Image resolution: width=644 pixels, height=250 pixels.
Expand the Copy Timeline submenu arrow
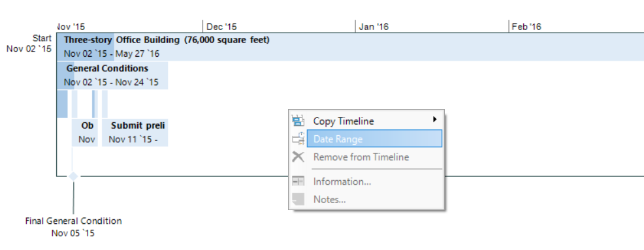434,120
